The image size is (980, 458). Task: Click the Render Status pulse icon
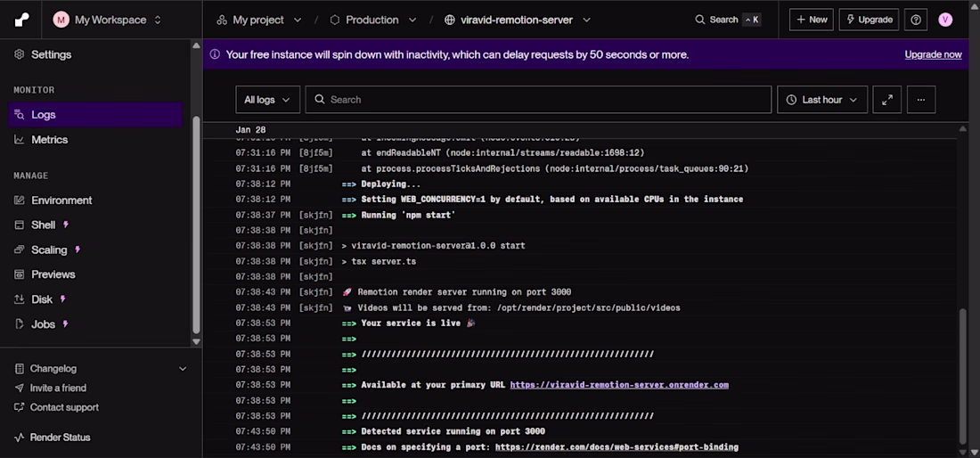[20, 438]
